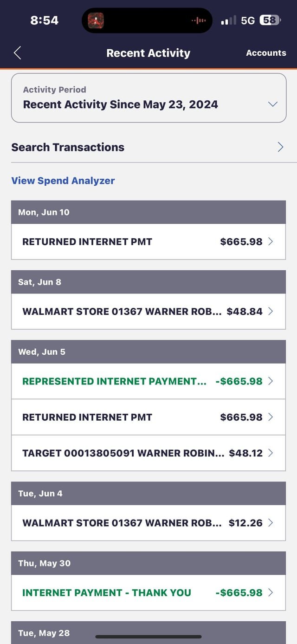Open Jun 5 Returned Internet PMT transaction

click(148, 417)
